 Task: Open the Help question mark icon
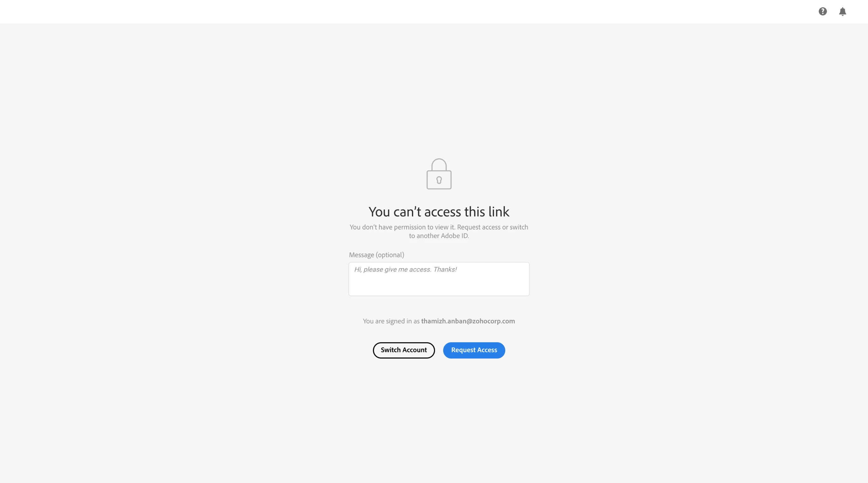point(823,11)
